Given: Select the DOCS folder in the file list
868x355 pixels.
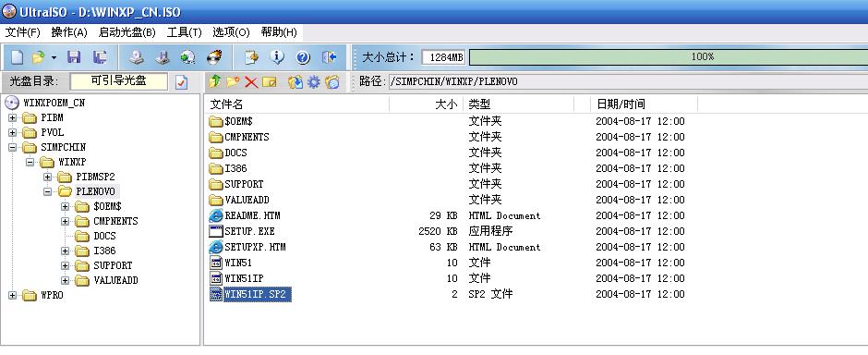Looking at the screenshot, I should coord(235,153).
